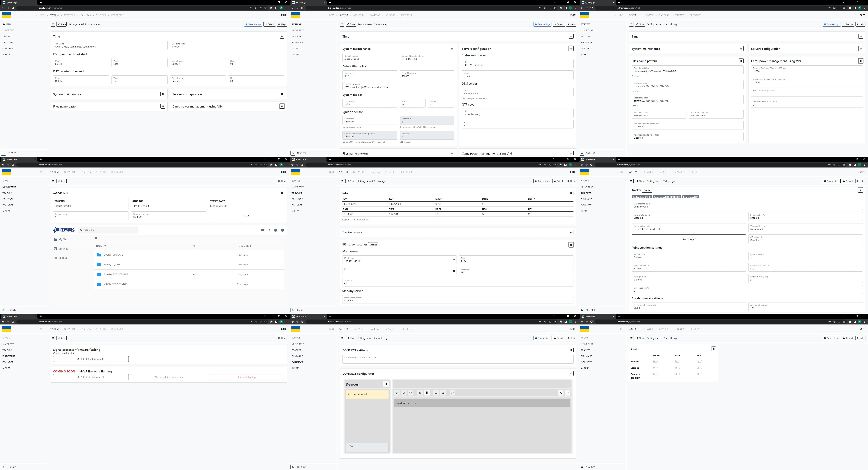Open Logout in file browser sidebar
This screenshot has height=470, width=868.
[62, 258]
